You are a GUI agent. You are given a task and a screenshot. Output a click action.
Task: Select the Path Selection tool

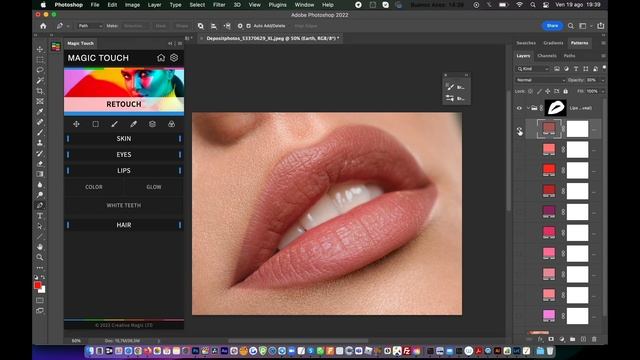coord(40,226)
